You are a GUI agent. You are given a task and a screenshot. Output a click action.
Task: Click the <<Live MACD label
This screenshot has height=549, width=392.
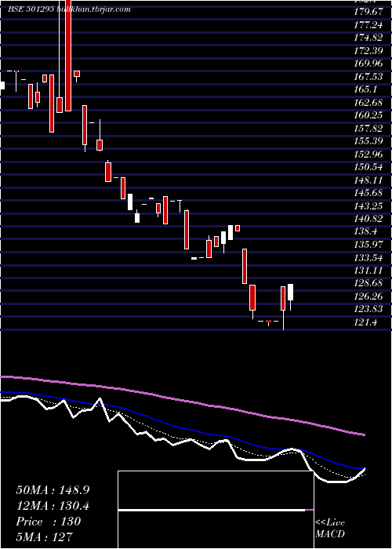coord(330,529)
